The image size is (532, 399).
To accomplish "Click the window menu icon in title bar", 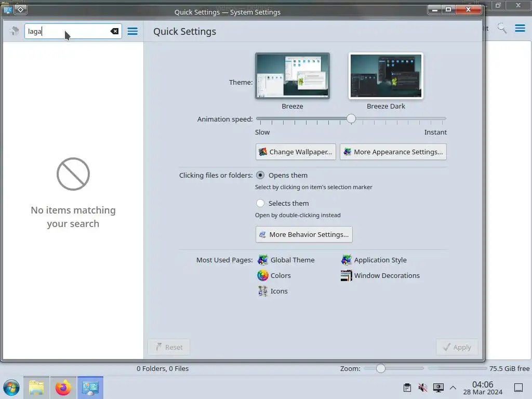I will pyautogui.click(x=8, y=10).
